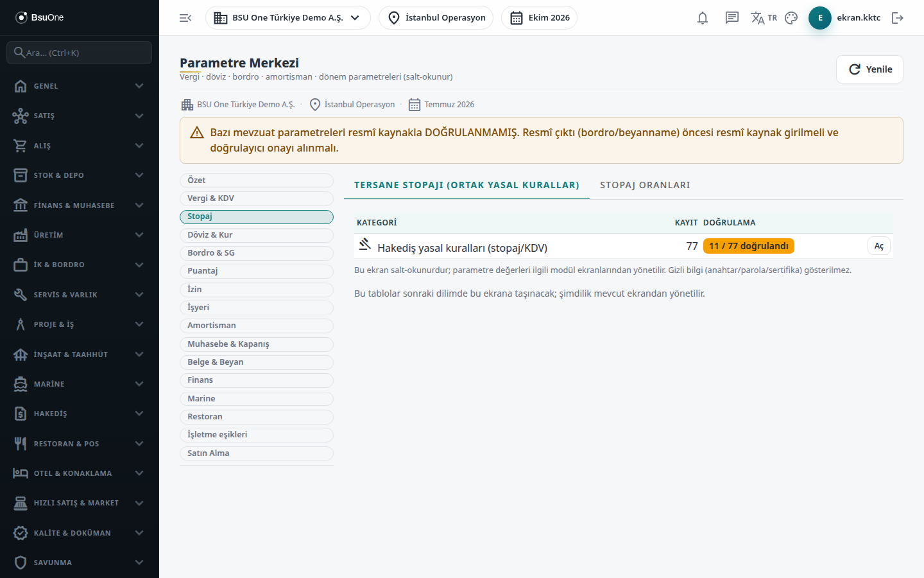
Task: Click the Restoran & POS cutlery icon
Action: (x=21, y=444)
